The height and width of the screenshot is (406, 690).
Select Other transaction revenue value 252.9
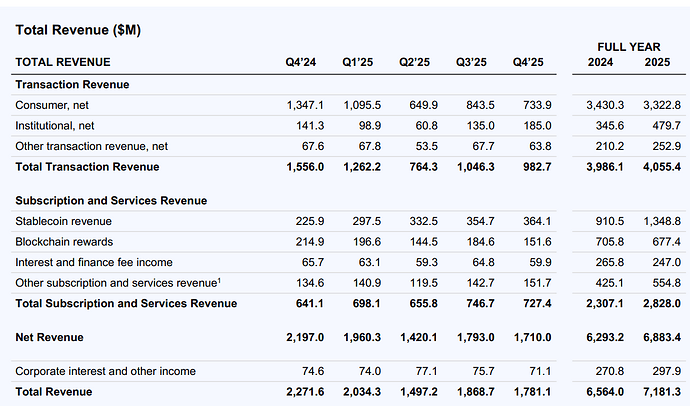666,146
